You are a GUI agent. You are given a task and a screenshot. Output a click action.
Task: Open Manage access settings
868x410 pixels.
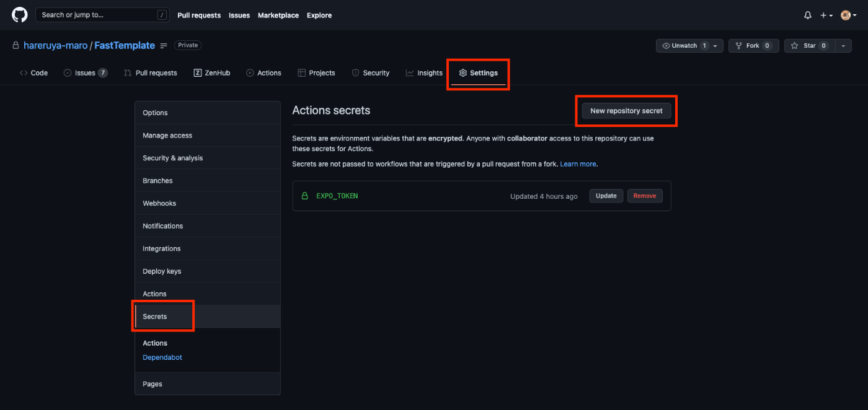[208, 136]
